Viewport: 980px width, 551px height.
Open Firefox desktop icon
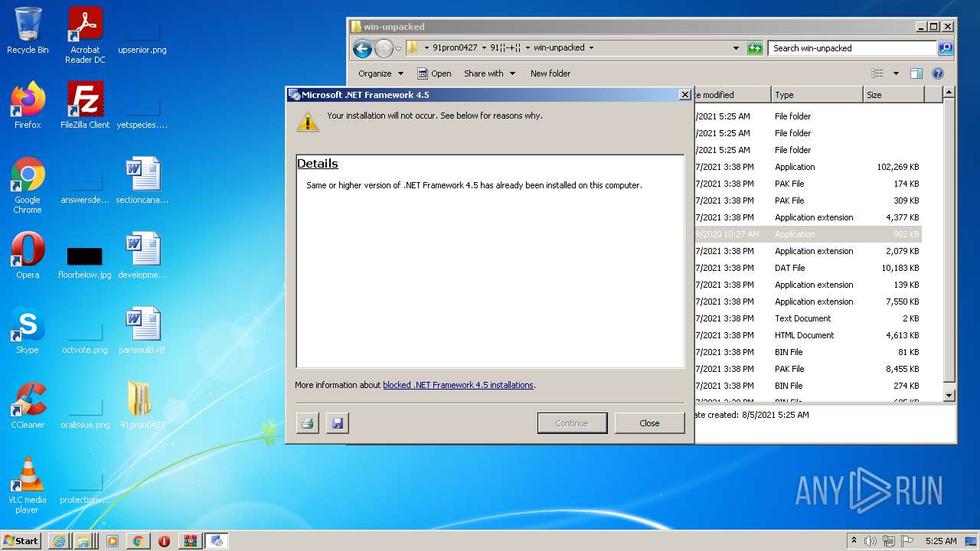(x=28, y=105)
